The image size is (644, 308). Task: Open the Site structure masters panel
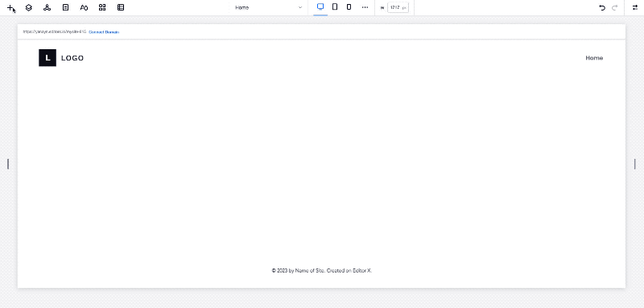(x=47, y=7)
